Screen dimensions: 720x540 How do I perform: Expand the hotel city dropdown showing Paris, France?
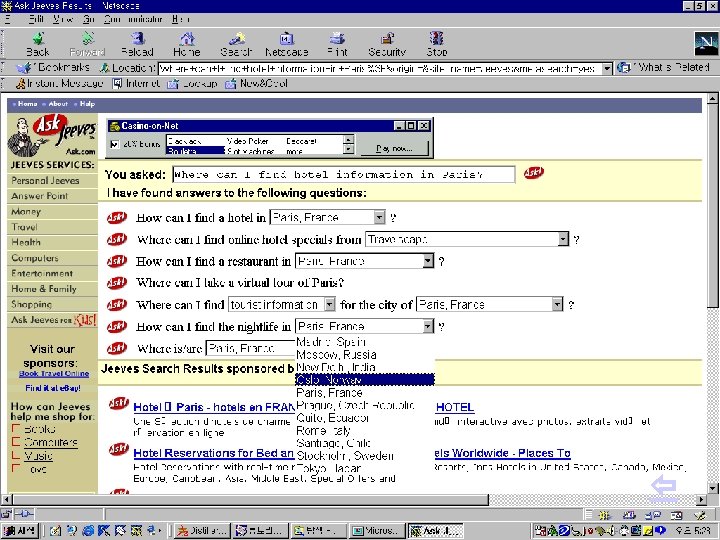point(379,217)
